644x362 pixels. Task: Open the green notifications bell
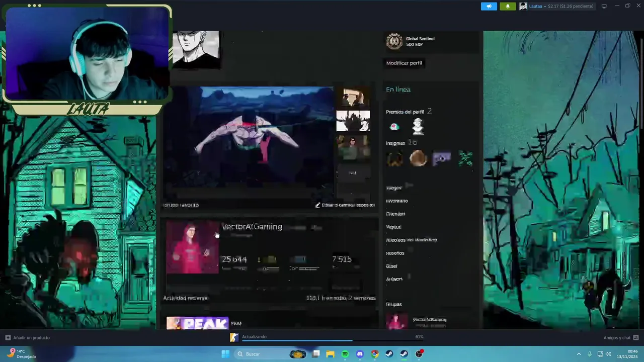point(508,6)
